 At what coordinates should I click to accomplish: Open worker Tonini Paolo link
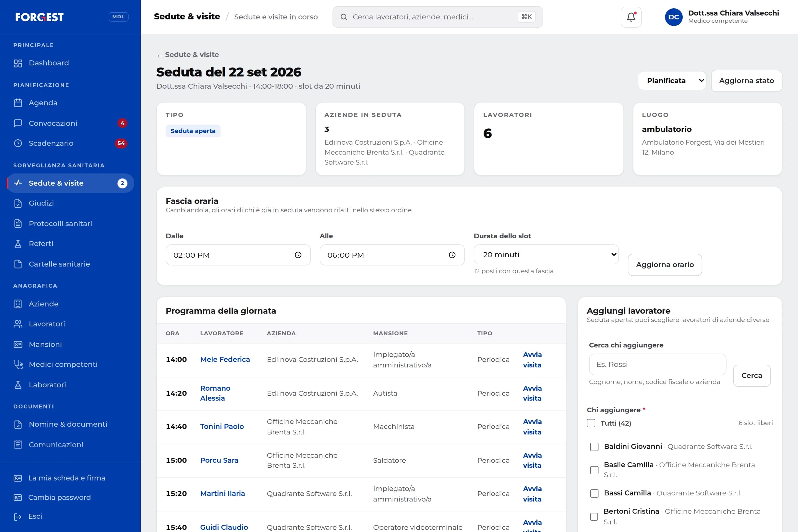(222, 426)
